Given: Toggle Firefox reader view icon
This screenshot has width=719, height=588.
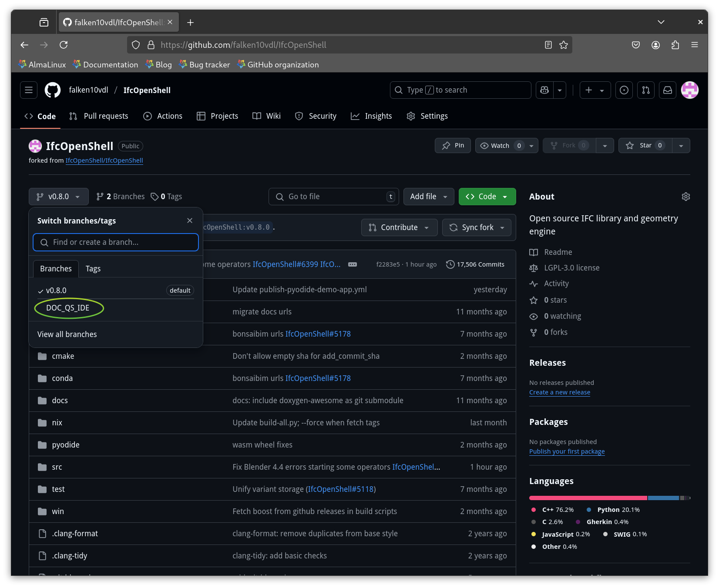Looking at the screenshot, I should coord(548,45).
